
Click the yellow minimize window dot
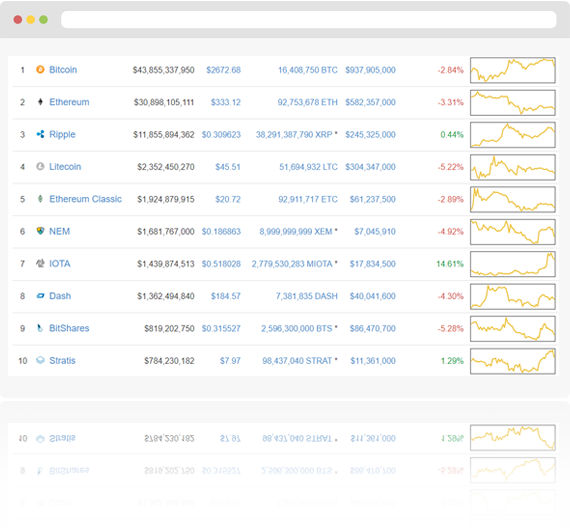tap(31, 20)
